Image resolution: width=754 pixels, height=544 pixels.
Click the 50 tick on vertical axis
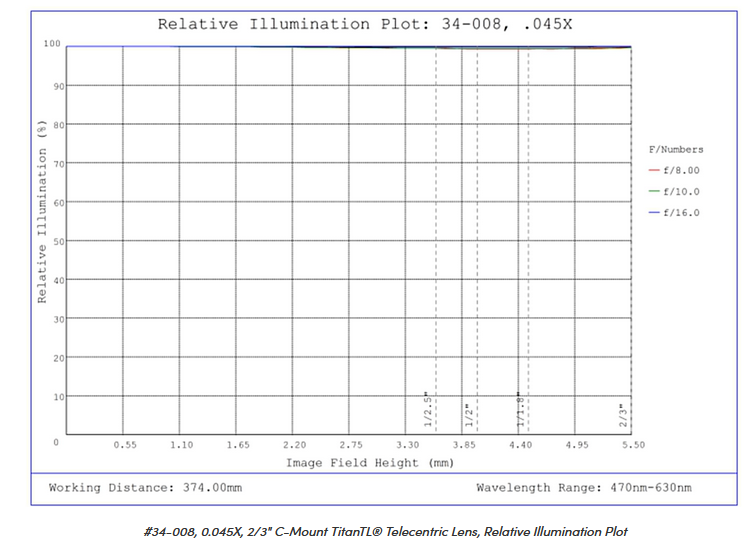pos(58,241)
